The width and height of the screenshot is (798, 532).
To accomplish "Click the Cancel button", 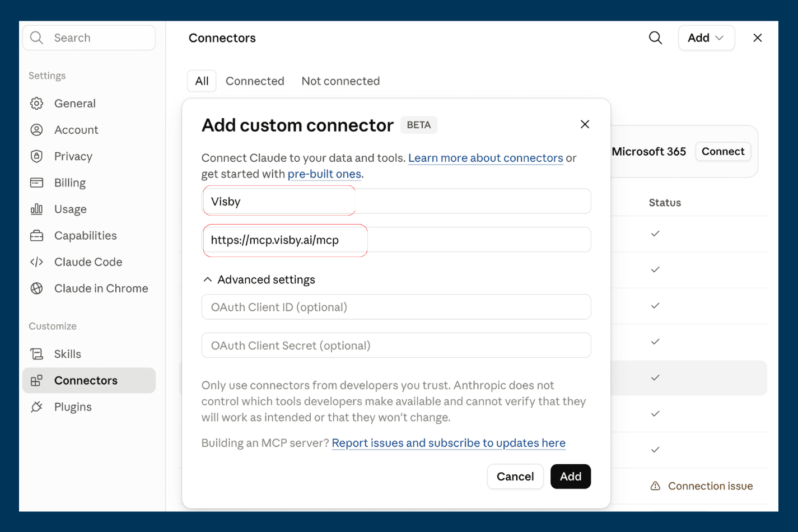I will coord(515,477).
